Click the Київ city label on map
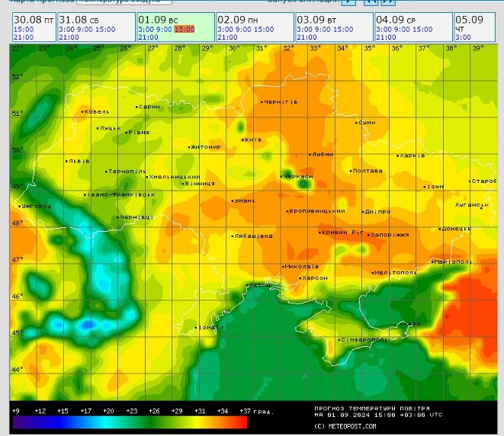Image resolution: width=504 pixels, height=436 pixels. (253, 139)
